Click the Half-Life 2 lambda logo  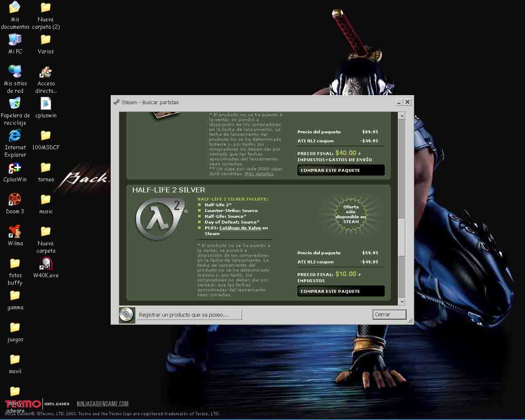(x=161, y=219)
